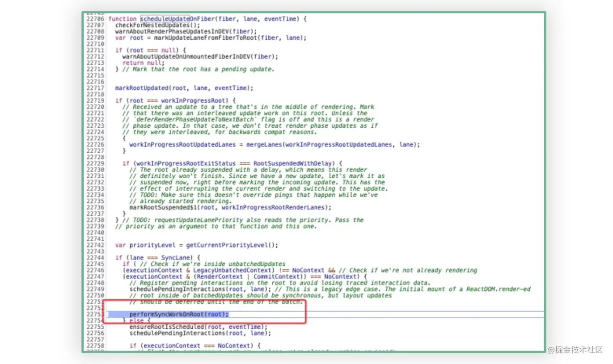Click the warnAboutUpdateOnUnmountedFiberInDEV(fiber) line

200,56
